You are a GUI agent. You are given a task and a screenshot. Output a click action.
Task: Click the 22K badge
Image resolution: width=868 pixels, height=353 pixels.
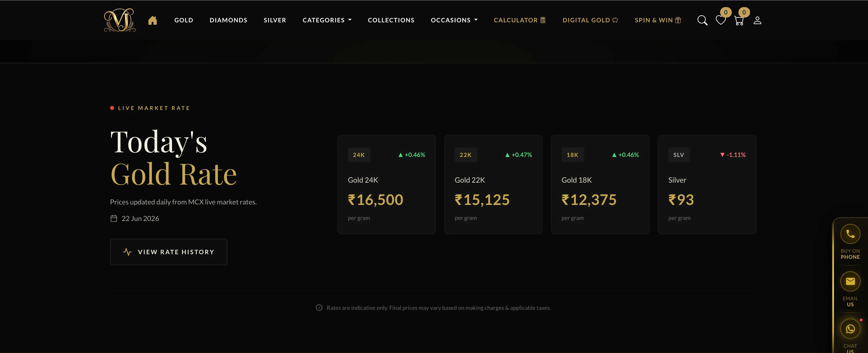(x=466, y=155)
